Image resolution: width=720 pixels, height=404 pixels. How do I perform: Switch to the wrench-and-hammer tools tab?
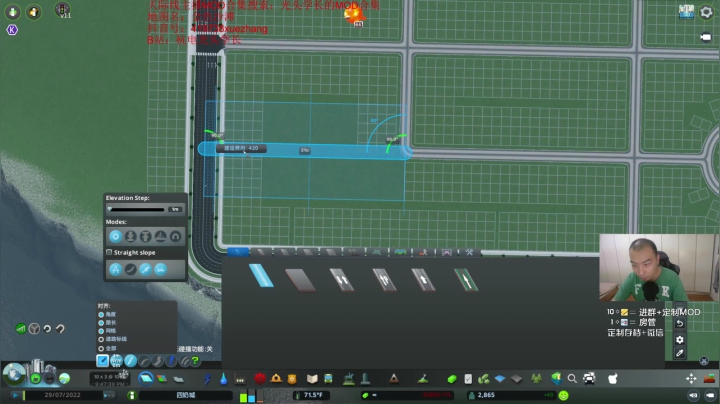469,252
